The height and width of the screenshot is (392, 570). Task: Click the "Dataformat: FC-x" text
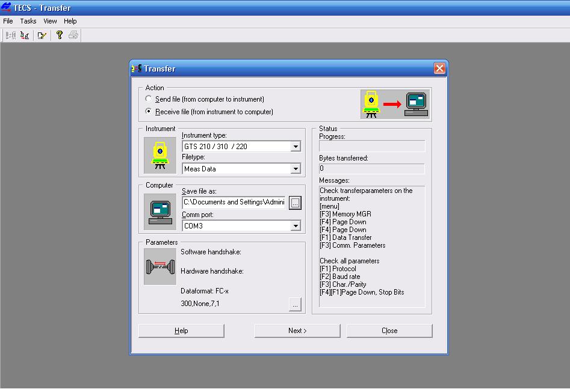[205, 291]
